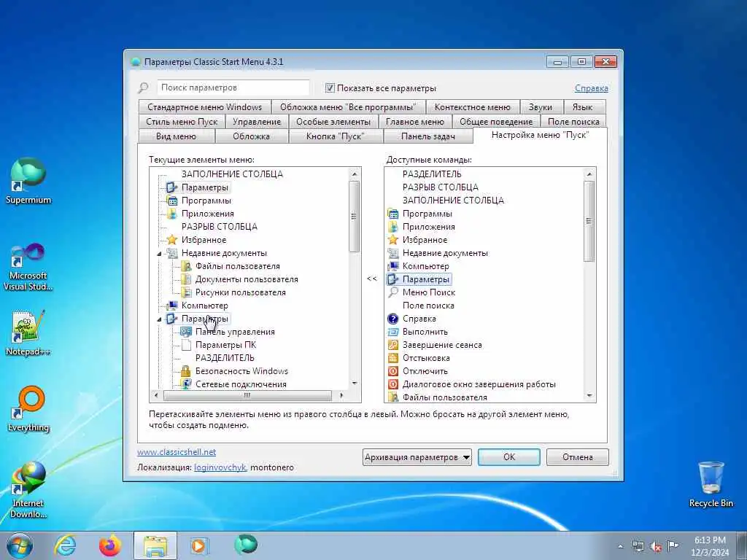Select Поле поиска in available commands

pyautogui.click(x=428, y=306)
